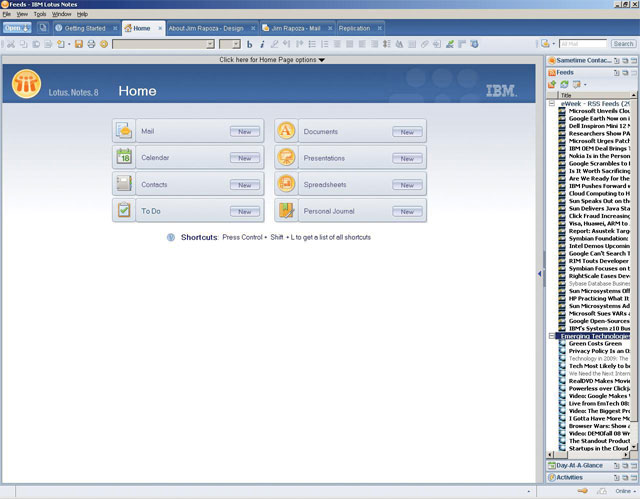Open the Tools menu

point(40,14)
